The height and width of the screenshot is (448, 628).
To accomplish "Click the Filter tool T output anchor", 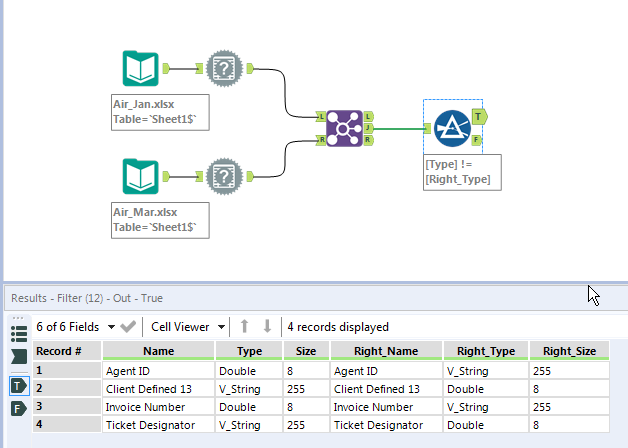I will 479,117.
